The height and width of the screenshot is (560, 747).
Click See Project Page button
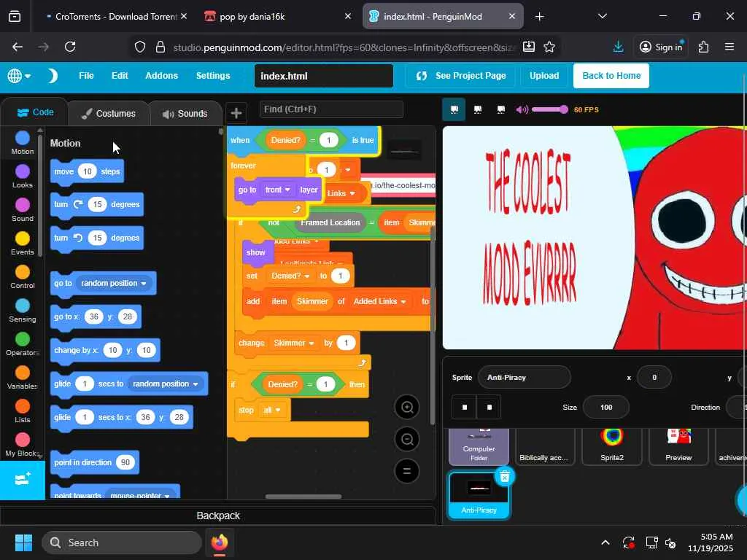pos(461,76)
